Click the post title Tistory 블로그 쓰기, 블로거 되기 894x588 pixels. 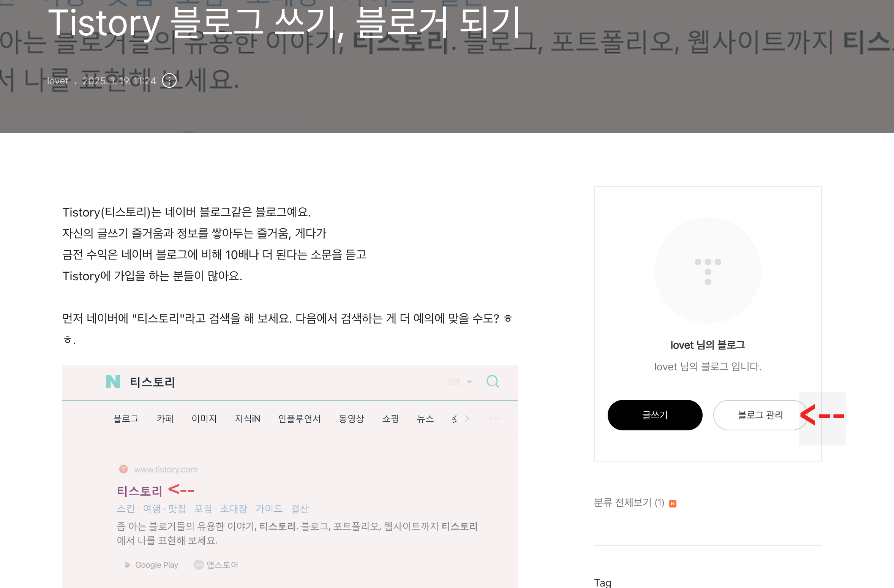(x=285, y=23)
